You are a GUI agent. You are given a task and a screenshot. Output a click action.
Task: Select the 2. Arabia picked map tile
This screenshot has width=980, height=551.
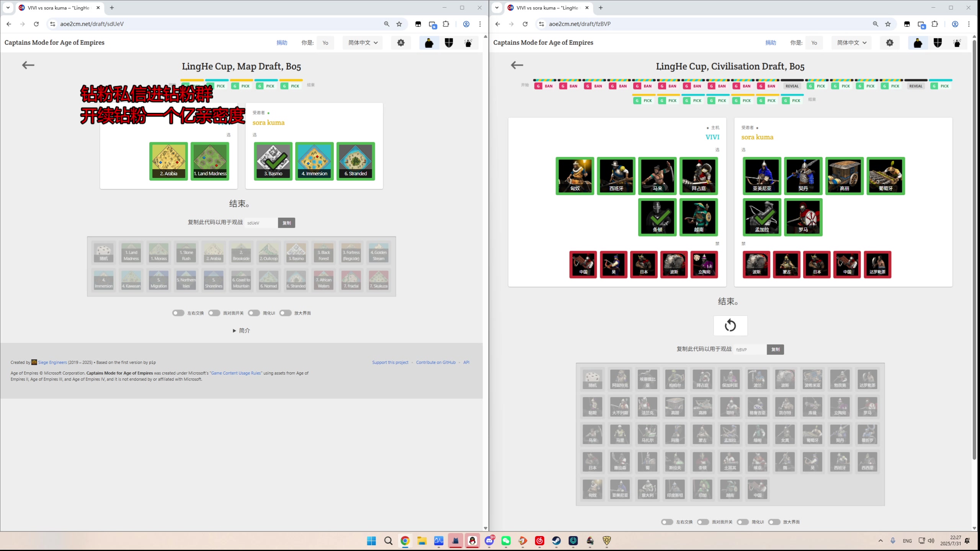pos(168,161)
